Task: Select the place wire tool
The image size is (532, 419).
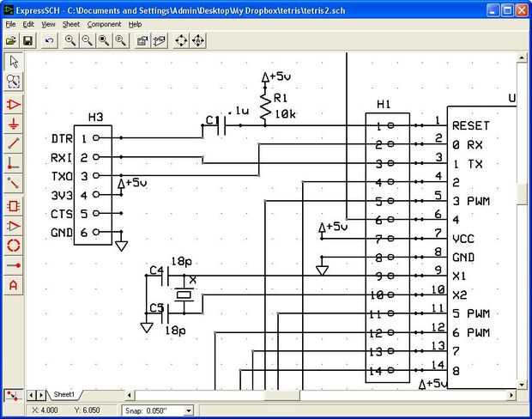Action: 14,143
